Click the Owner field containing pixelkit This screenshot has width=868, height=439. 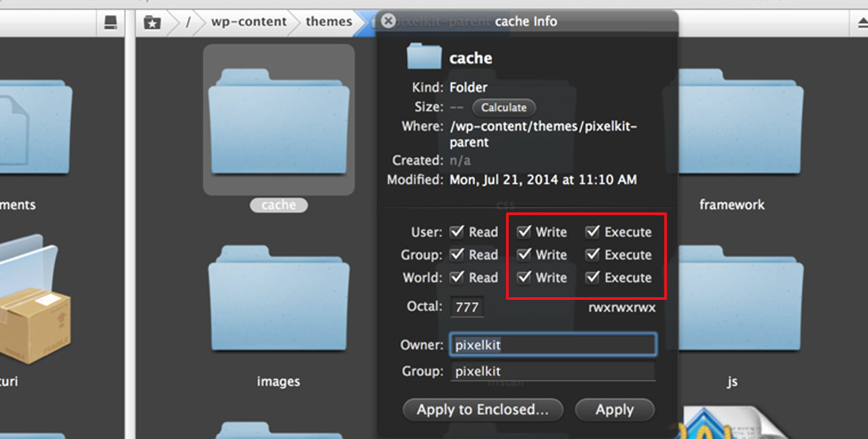pos(554,345)
